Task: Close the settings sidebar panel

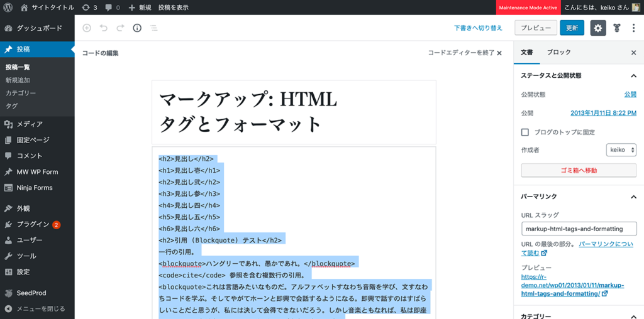Action: (633, 53)
